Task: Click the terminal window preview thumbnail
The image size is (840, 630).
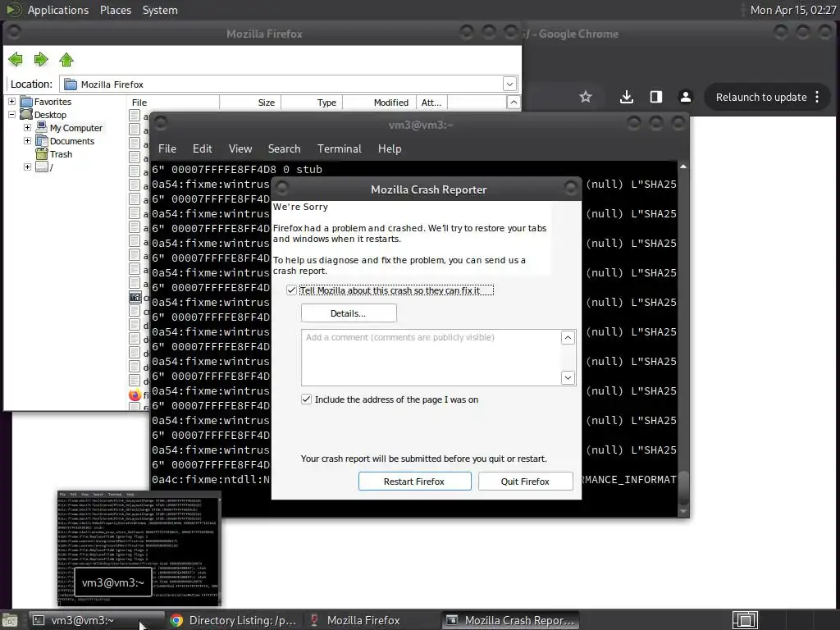Action: 139,548
